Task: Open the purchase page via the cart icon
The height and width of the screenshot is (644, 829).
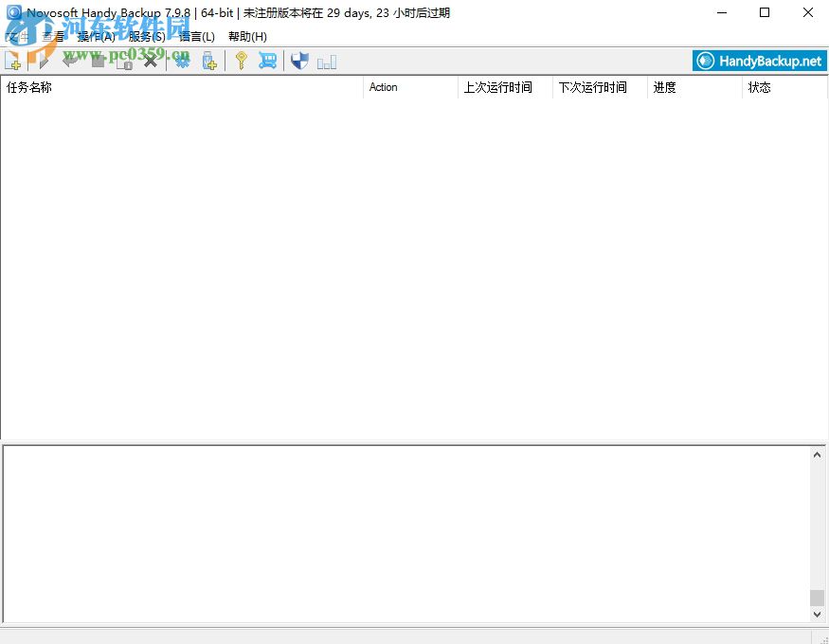Action: tap(268, 60)
